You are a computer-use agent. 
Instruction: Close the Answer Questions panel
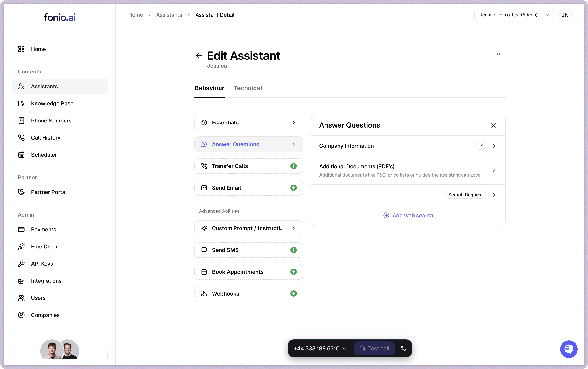coord(493,125)
